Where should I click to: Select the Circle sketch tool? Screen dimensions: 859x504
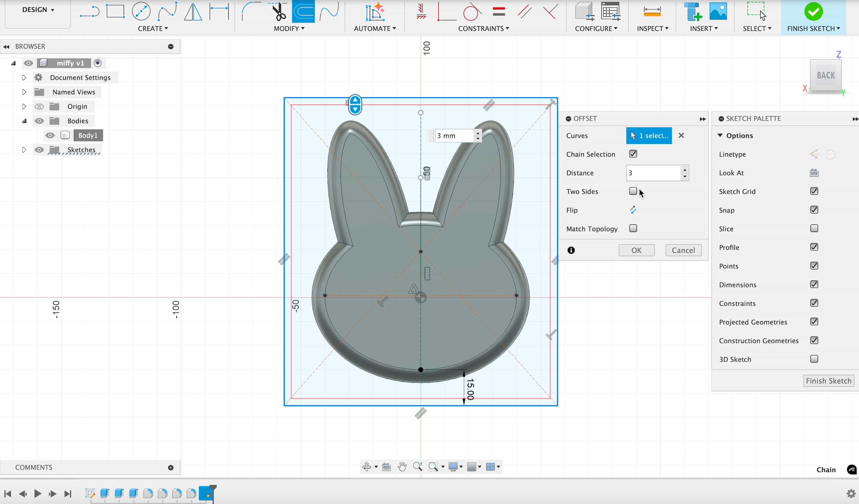pos(141,11)
